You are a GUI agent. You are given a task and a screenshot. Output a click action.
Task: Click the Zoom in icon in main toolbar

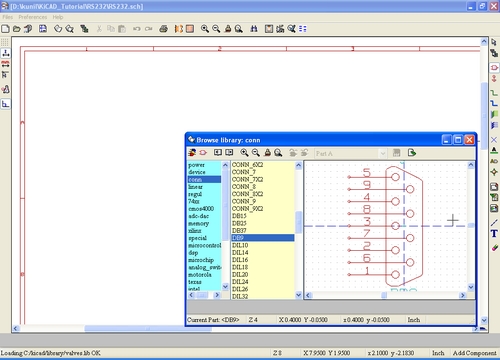point(205,29)
